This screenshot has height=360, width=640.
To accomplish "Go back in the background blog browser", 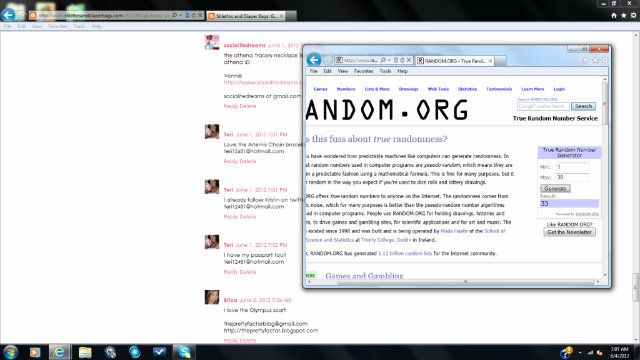I will 8,15.
